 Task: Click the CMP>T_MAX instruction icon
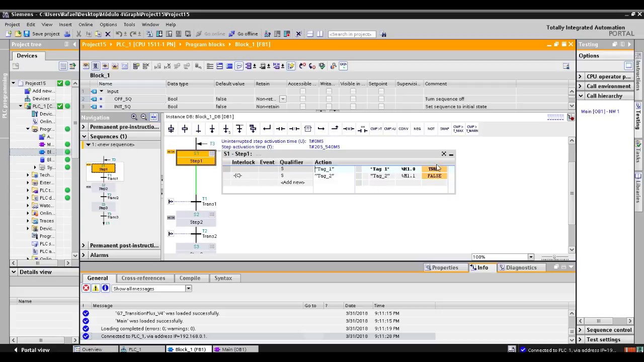pos(458,129)
